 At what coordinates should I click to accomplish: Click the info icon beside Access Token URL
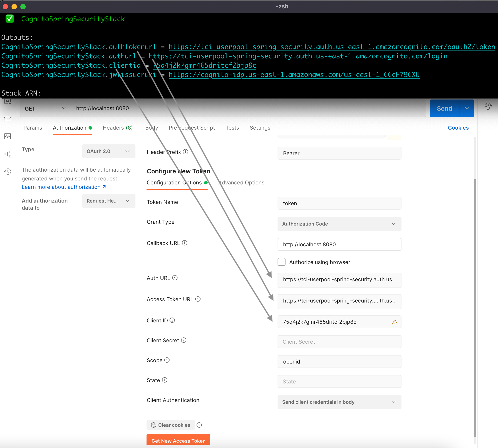[x=198, y=299]
